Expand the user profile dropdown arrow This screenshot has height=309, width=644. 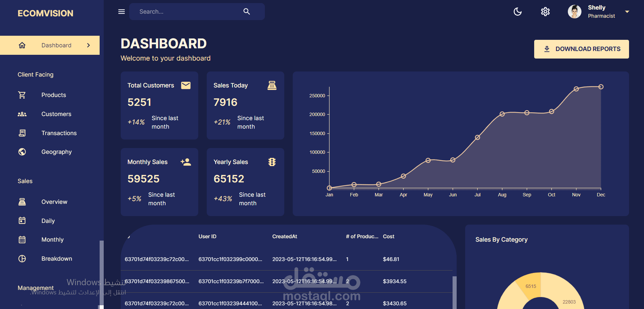(627, 12)
